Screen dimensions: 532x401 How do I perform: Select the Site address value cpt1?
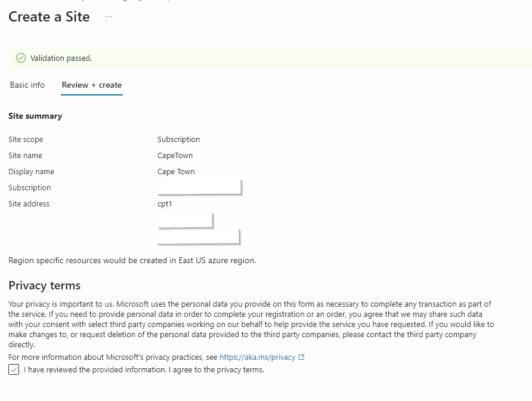click(x=164, y=203)
